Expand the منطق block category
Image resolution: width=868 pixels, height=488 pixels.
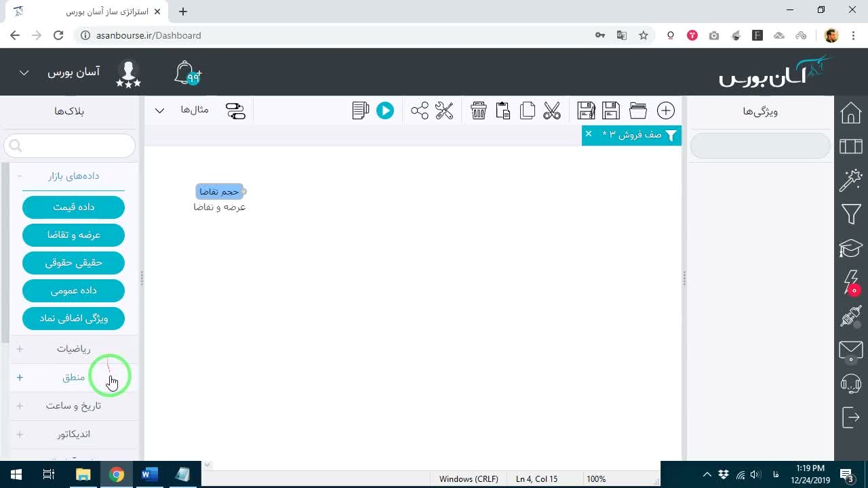click(x=73, y=377)
